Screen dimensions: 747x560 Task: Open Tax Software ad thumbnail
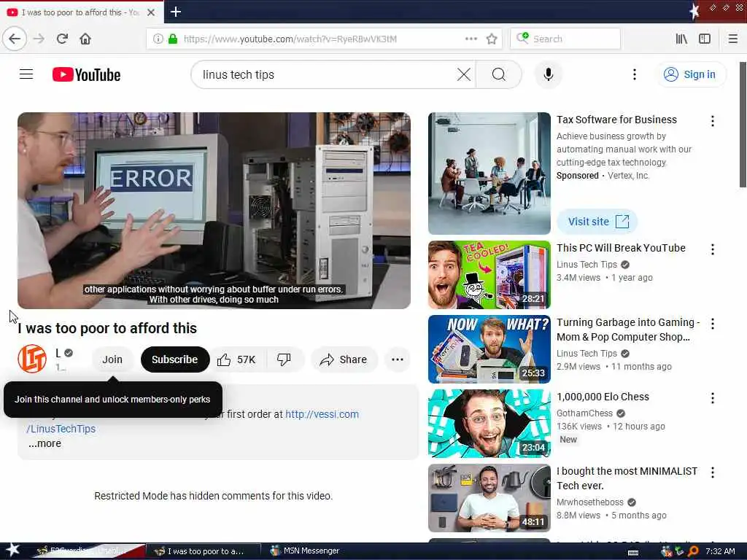tap(489, 174)
